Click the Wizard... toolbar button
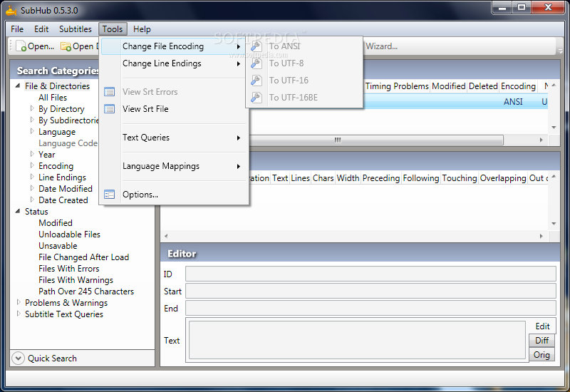This screenshot has height=392, width=570. pos(381,46)
